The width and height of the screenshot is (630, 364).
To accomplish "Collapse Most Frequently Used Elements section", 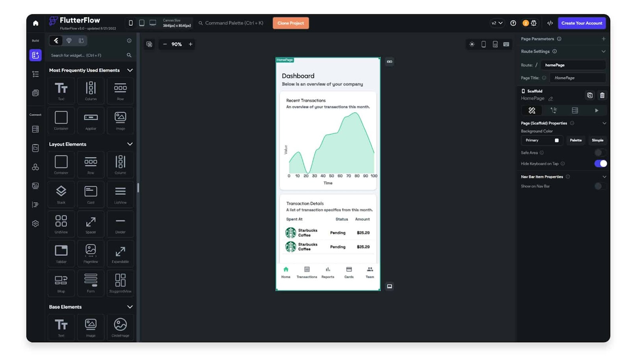I will point(130,70).
